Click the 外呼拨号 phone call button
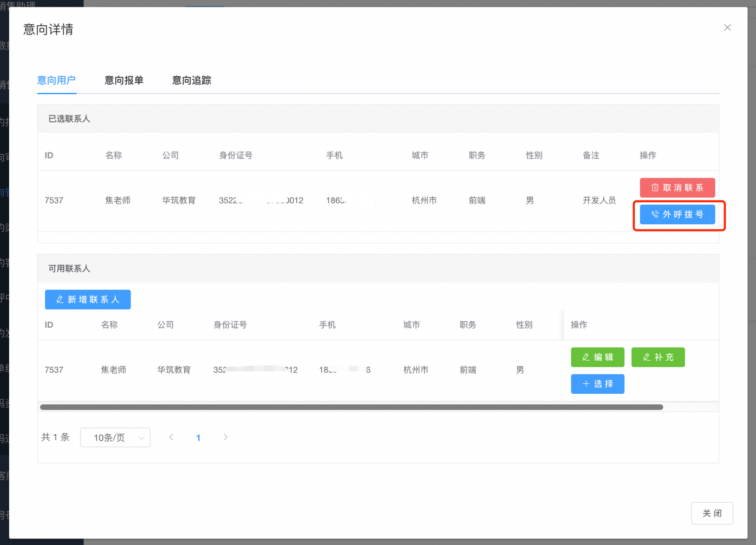 pyautogui.click(x=677, y=215)
